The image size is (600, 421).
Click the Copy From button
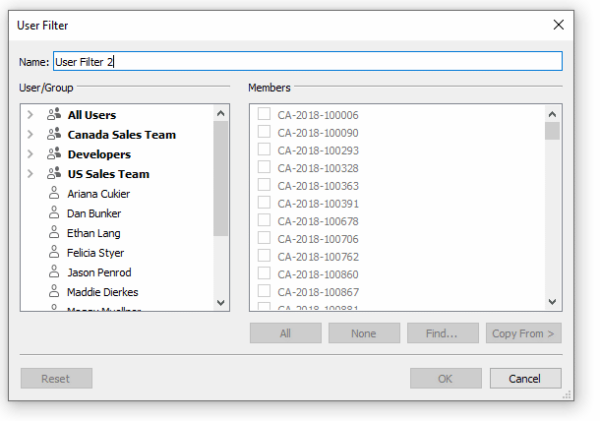[523, 334]
